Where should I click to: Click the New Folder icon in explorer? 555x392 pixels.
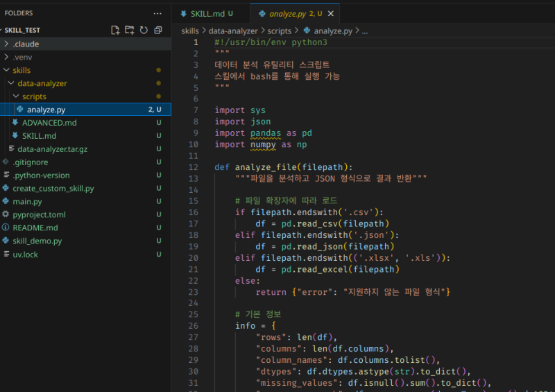[130, 31]
